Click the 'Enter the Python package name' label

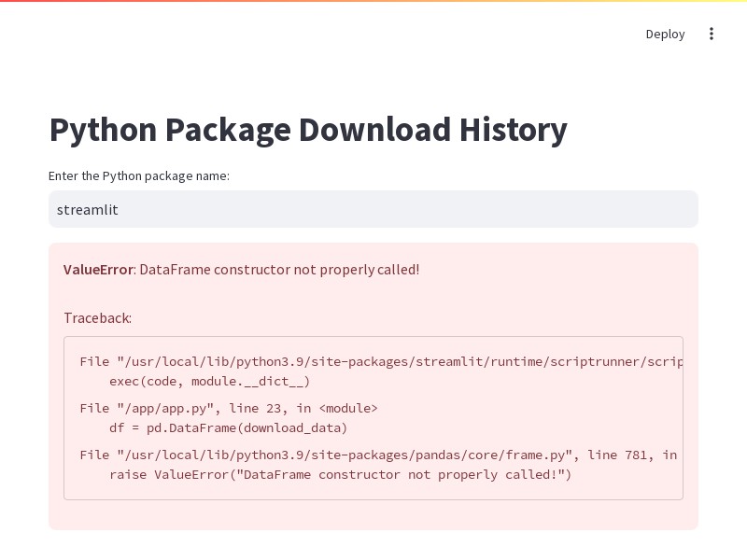[x=139, y=175]
